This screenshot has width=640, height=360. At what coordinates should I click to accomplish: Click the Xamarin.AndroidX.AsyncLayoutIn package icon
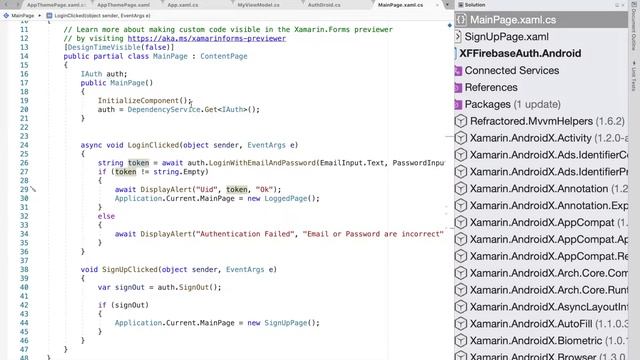[x=461, y=307]
